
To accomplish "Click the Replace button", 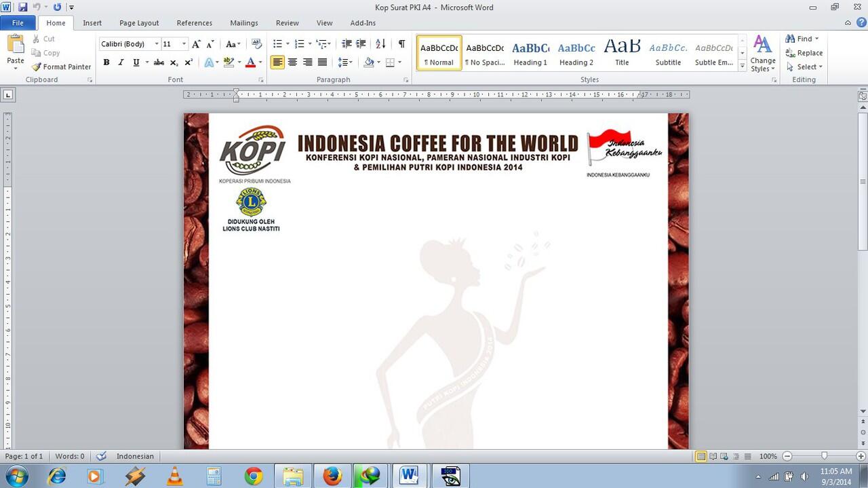I will (x=804, y=53).
